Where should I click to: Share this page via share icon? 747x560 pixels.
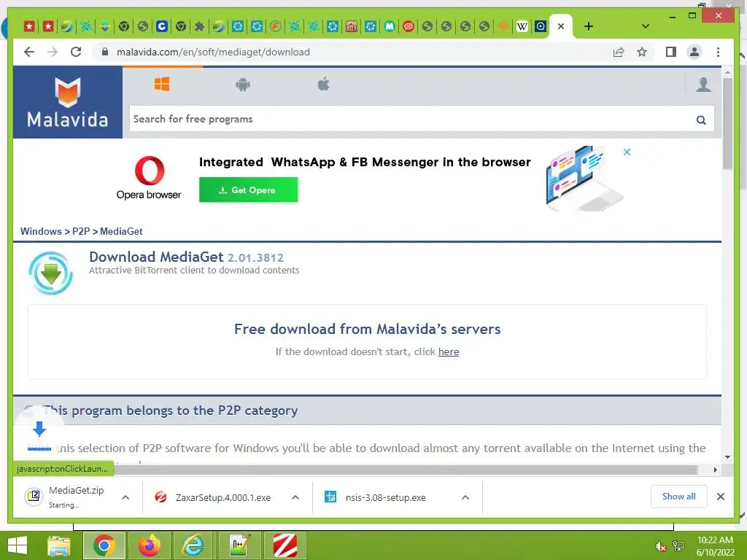619,52
